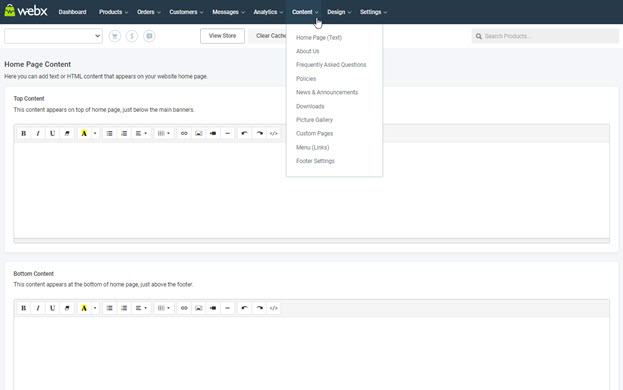Undo in Bottom Content editor

[244, 308]
